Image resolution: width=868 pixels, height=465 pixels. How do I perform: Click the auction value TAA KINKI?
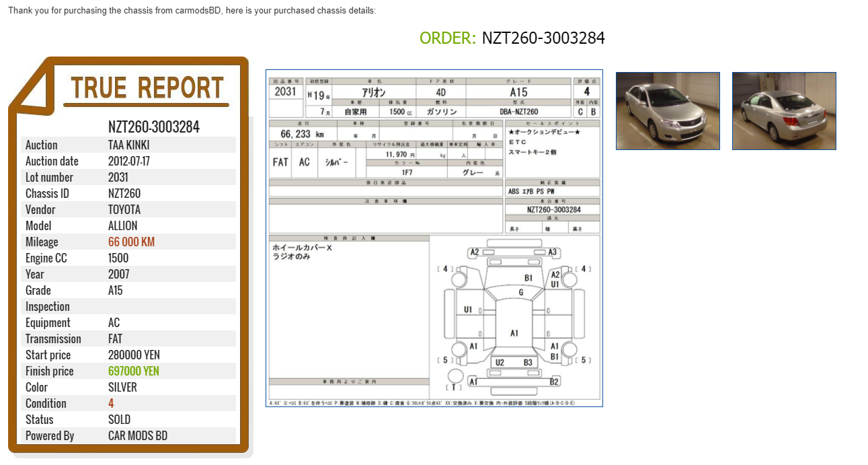coord(129,145)
